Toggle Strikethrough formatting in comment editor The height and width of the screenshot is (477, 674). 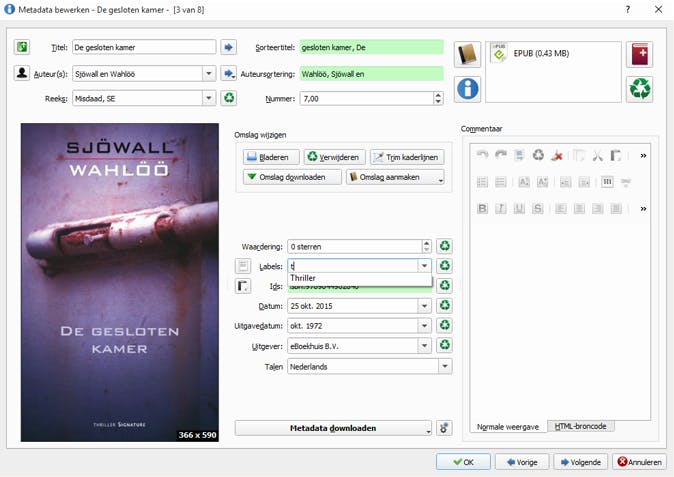(538, 208)
